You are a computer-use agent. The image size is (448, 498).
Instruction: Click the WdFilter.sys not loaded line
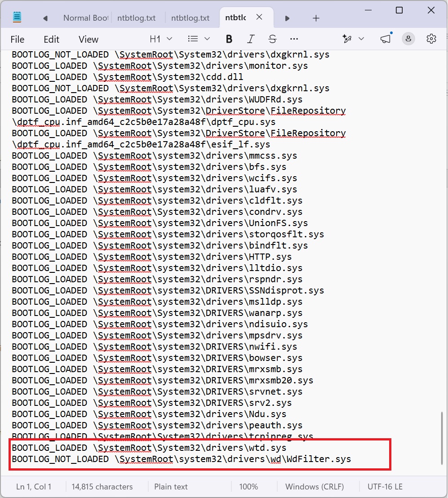pyautogui.click(x=181, y=459)
